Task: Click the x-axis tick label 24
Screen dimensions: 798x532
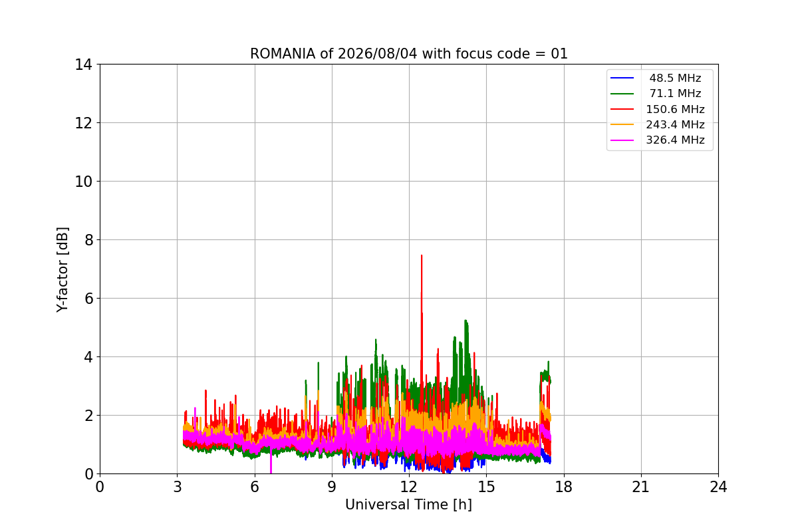Action: click(x=718, y=487)
